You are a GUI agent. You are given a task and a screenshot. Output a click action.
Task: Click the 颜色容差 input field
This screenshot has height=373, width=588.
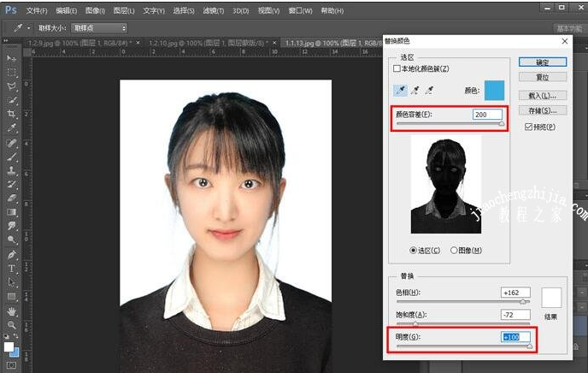coord(486,115)
